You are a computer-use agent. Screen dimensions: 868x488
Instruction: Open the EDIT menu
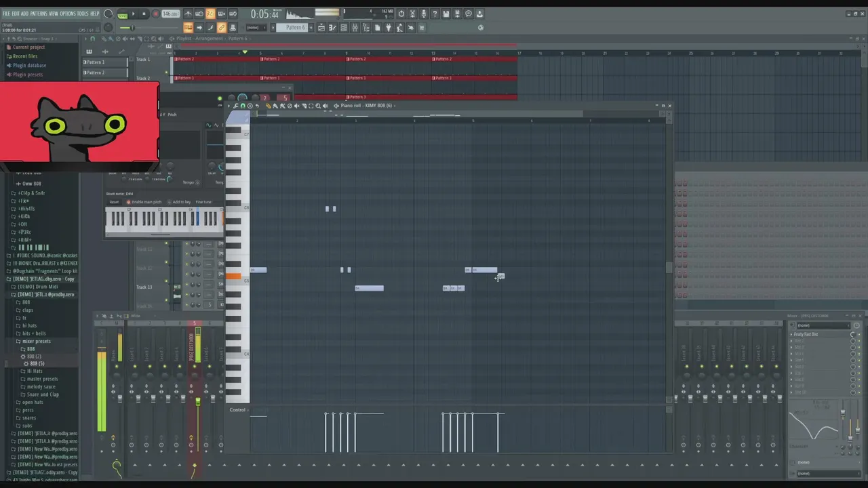(x=16, y=14)
